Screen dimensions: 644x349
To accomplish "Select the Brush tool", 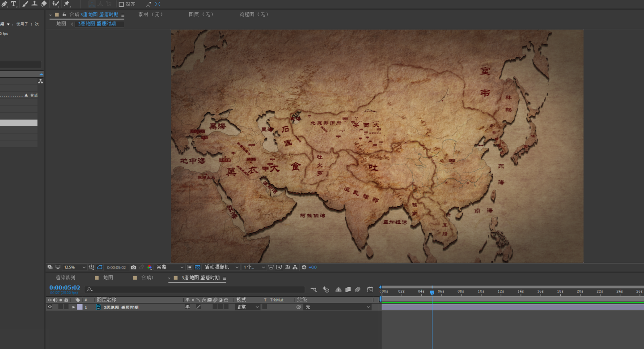I will pos(25,4).
